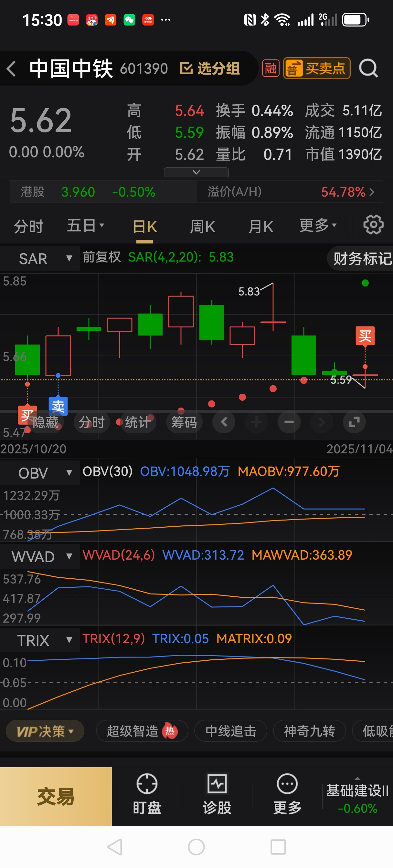Switch to 周K chart
Screen dimensions: 393x868
(202, 226)
